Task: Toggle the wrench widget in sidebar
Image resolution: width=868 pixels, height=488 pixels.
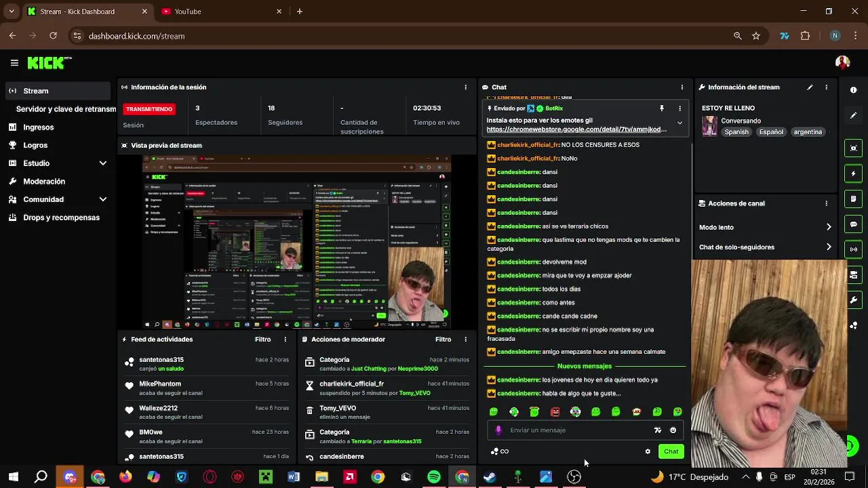Action: click(853, 300)
